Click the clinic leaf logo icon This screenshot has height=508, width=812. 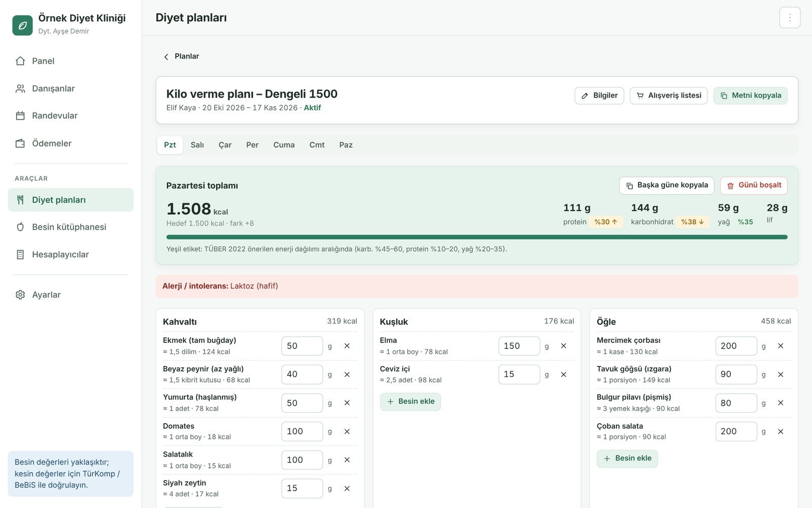[22, 25]
